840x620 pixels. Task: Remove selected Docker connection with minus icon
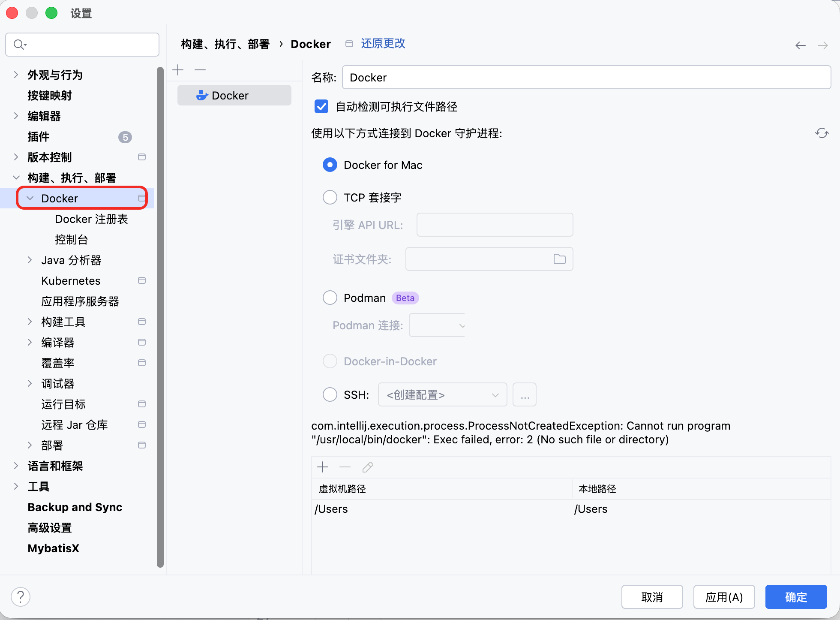200,70
